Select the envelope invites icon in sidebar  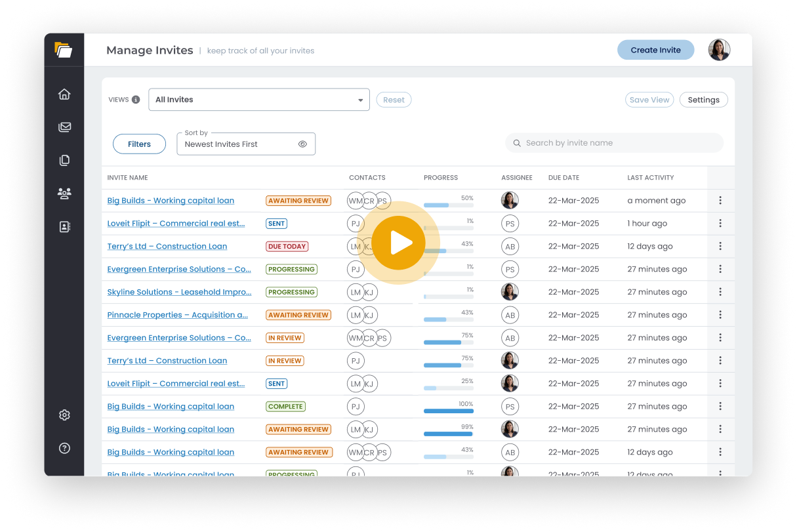click(x=64, y=127)
